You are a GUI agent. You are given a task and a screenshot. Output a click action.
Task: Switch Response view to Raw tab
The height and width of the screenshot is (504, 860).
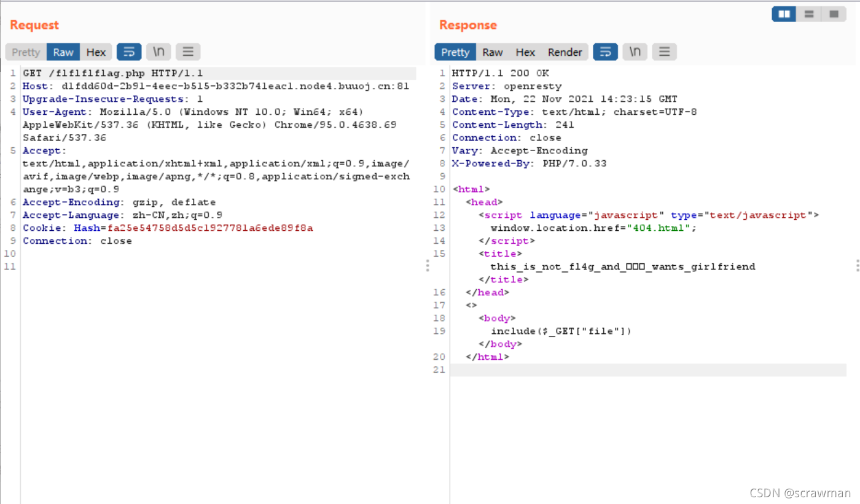(x=493, y=52)
